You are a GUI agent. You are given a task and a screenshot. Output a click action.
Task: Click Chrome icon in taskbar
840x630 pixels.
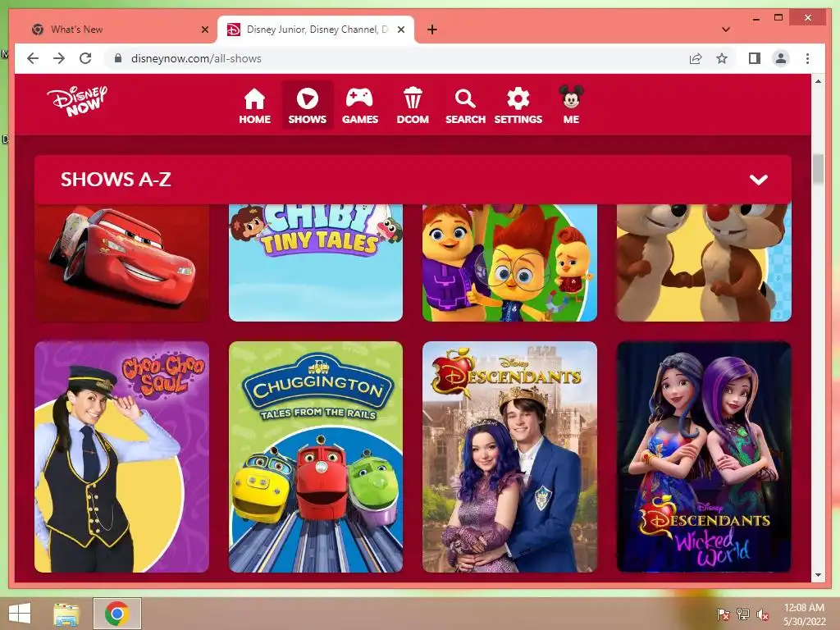coord(116,614)
